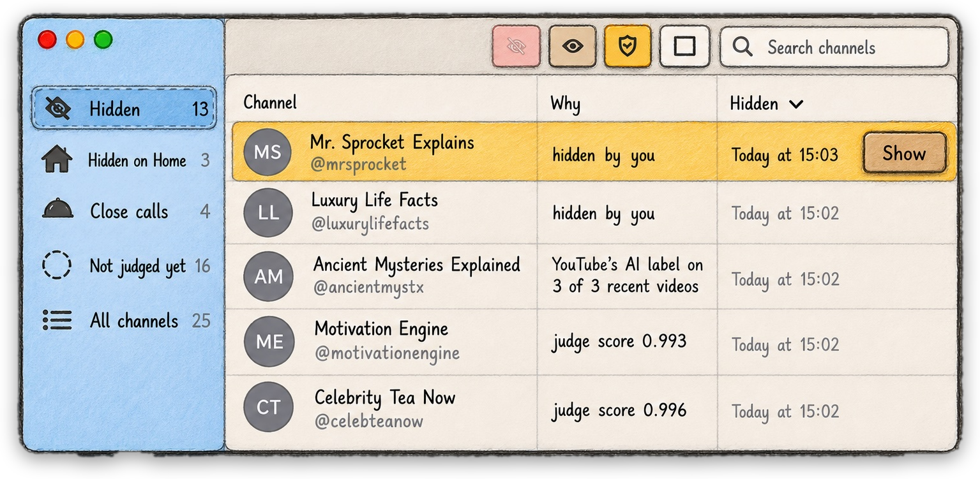Image resolution: width=980 pixels, height=479 pixels.
Task: Click the @celebteanow handle
Action: [369, 421]
